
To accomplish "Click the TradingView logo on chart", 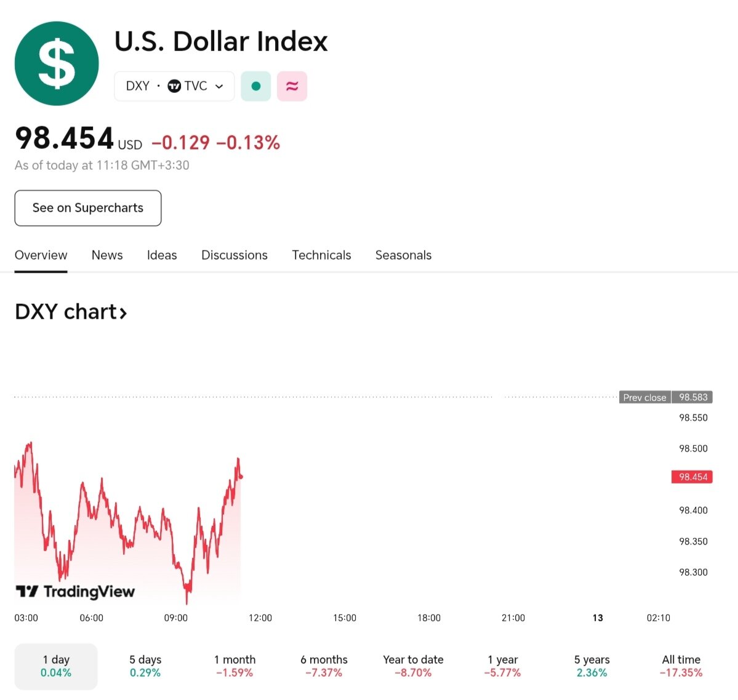I will click(x=75, y=592).
